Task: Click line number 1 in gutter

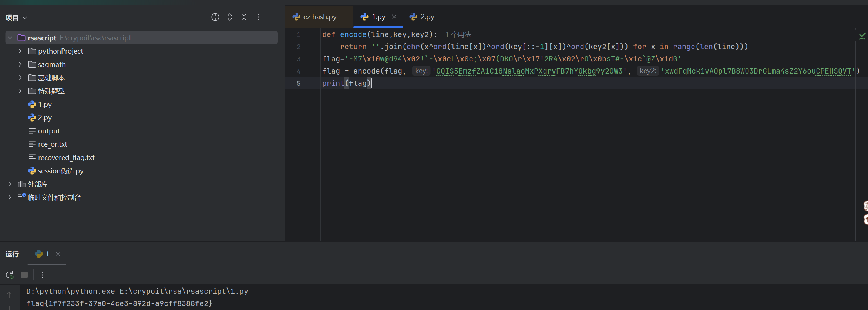Action: pyautogui.click(x=299, y=34)
